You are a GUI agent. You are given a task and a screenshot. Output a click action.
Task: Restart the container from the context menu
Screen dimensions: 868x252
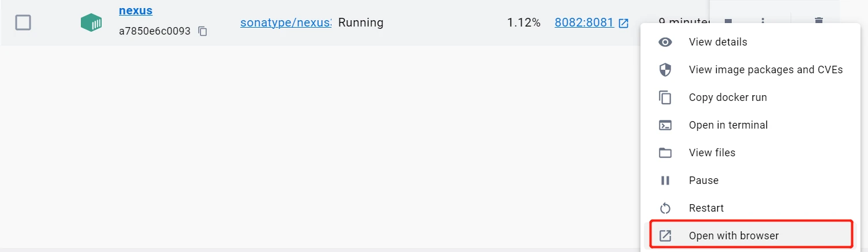[x=706, y=208]
